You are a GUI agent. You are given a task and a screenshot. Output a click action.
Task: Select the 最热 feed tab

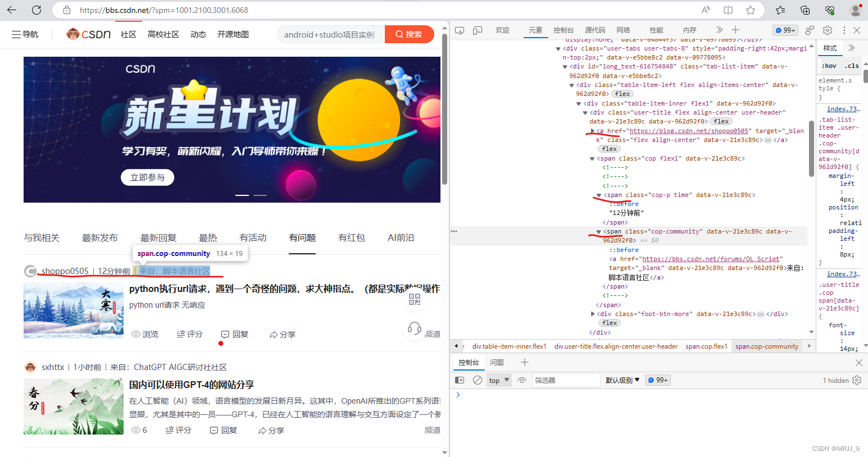point(208,238)
